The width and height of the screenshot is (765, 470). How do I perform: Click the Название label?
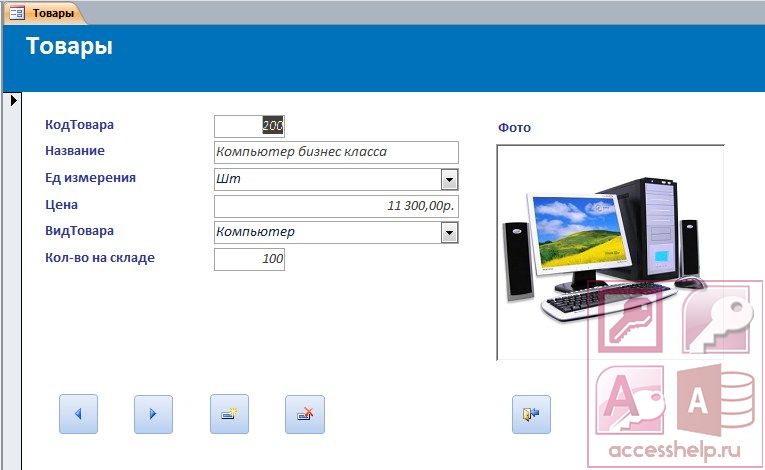point(75,151)
